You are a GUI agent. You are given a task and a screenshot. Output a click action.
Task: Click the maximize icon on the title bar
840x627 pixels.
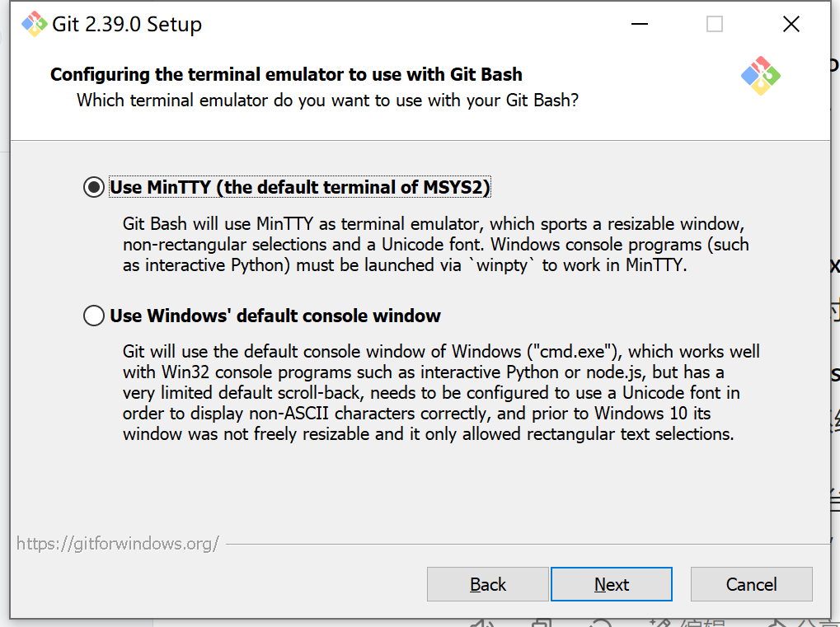click(x=714, y=24)
